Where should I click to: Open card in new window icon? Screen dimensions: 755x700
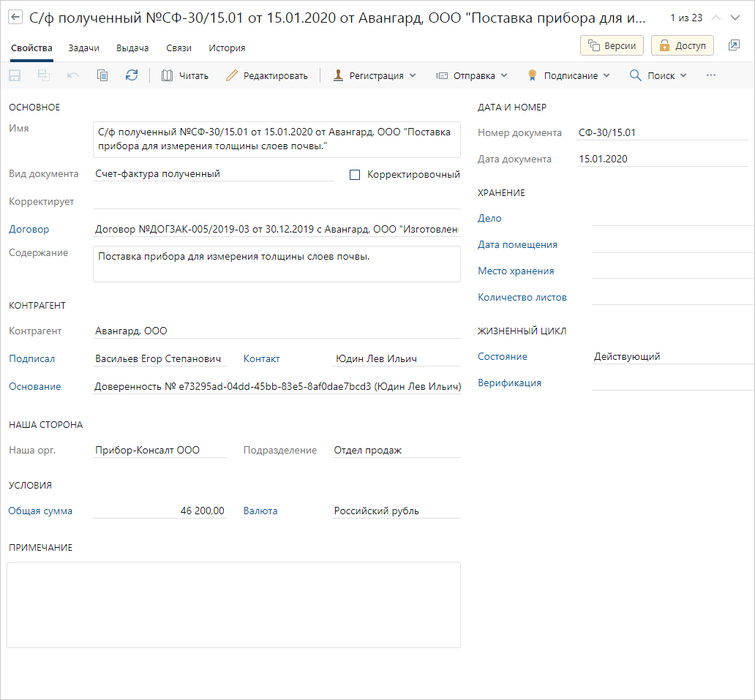(734, 45)
